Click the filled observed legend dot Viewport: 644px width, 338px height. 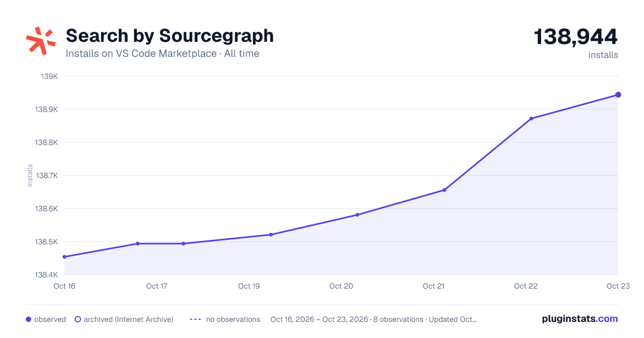coord(28,319)
